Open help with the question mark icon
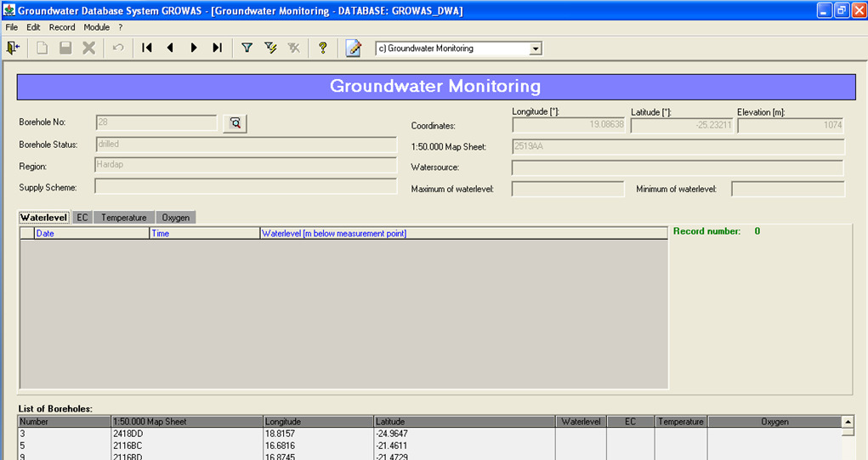Viewport: 868px width, 460px height. point(322,48)
